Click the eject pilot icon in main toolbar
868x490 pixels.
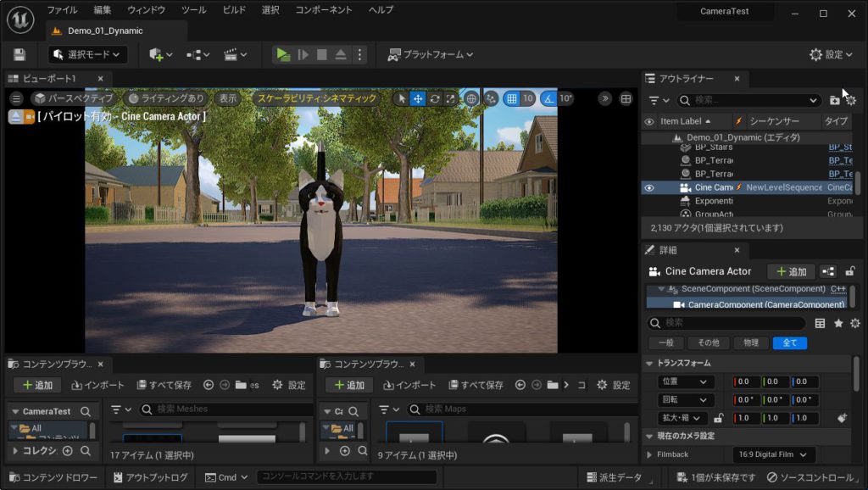coord(341,54)
